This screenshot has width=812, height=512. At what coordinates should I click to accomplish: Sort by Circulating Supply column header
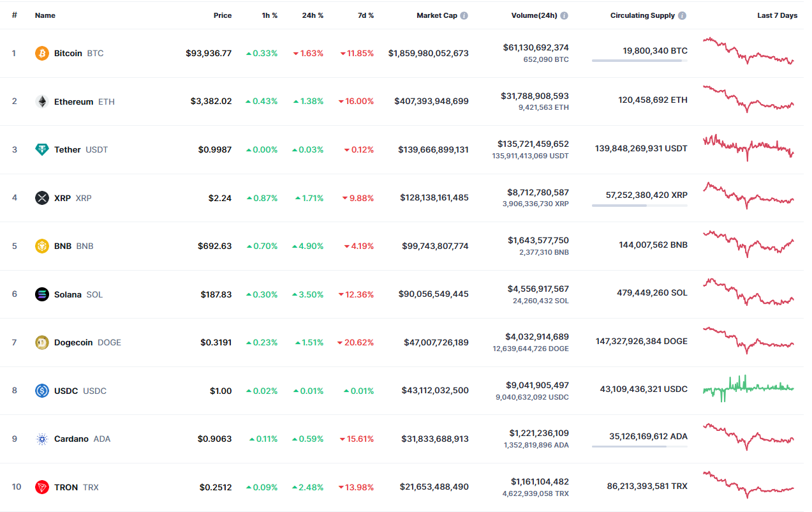coord(642,15)
